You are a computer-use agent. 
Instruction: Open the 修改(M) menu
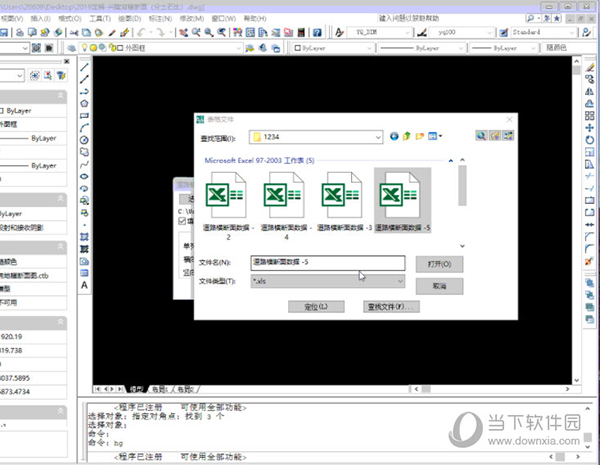coord(192,18)
